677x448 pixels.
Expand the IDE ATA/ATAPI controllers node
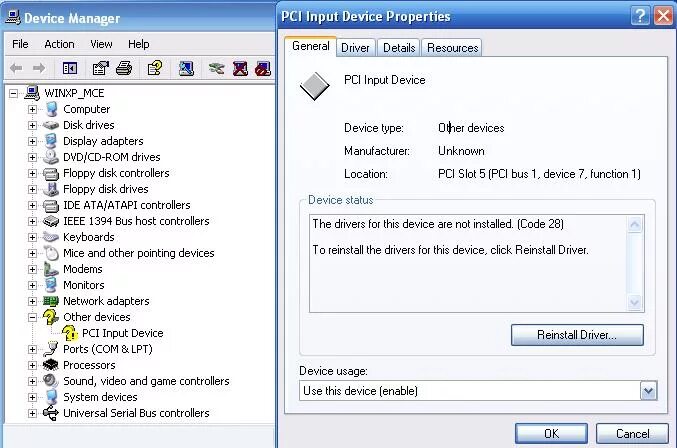(32, 205)
